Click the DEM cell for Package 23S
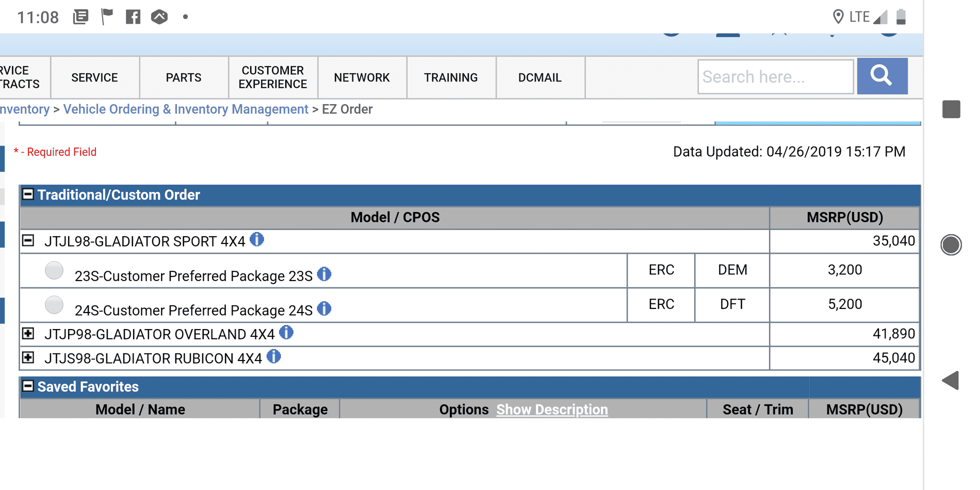The image size is (980, 490). (x=732, y=270)
